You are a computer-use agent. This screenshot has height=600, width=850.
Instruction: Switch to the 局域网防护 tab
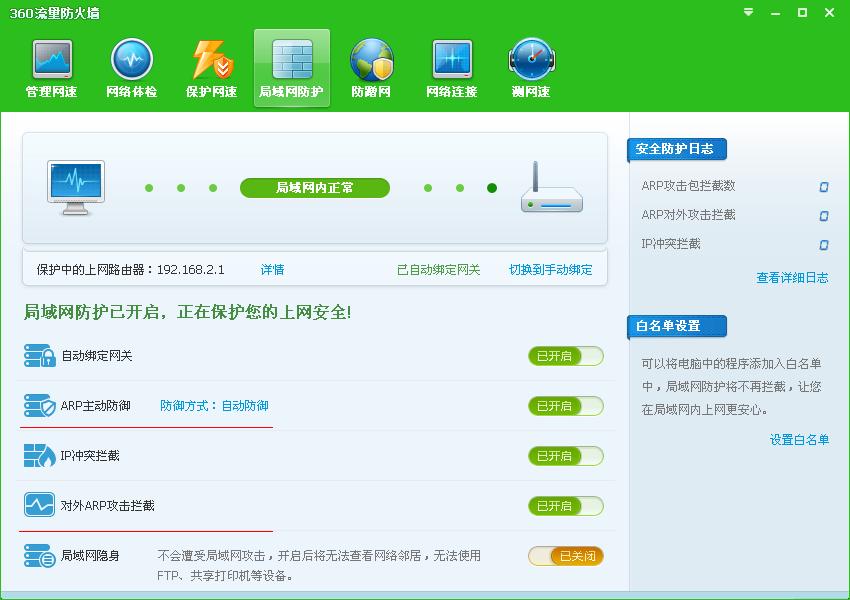(x=291, y=69)
